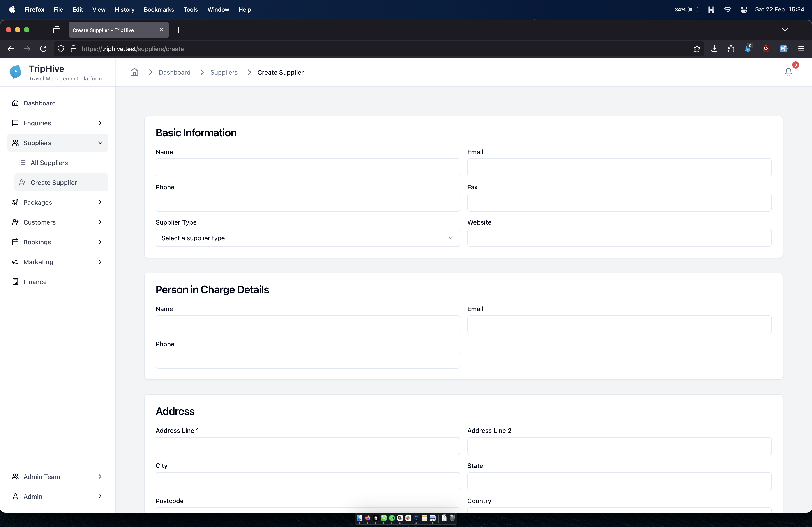Click the home icon in breadcrumb

point(134,72)
